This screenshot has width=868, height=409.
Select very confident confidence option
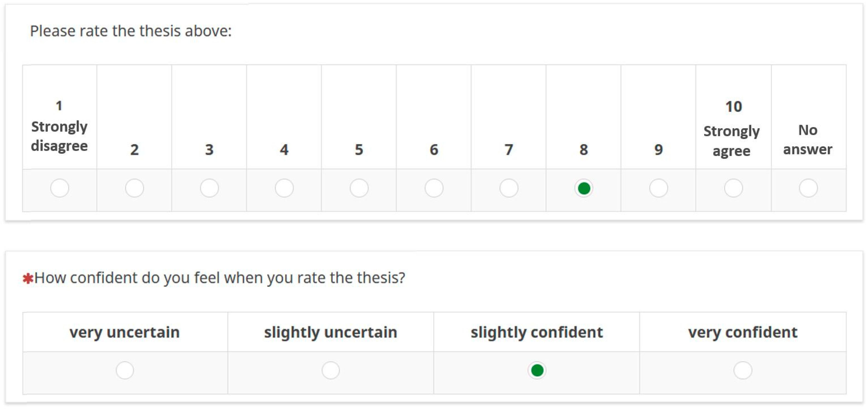743,370
